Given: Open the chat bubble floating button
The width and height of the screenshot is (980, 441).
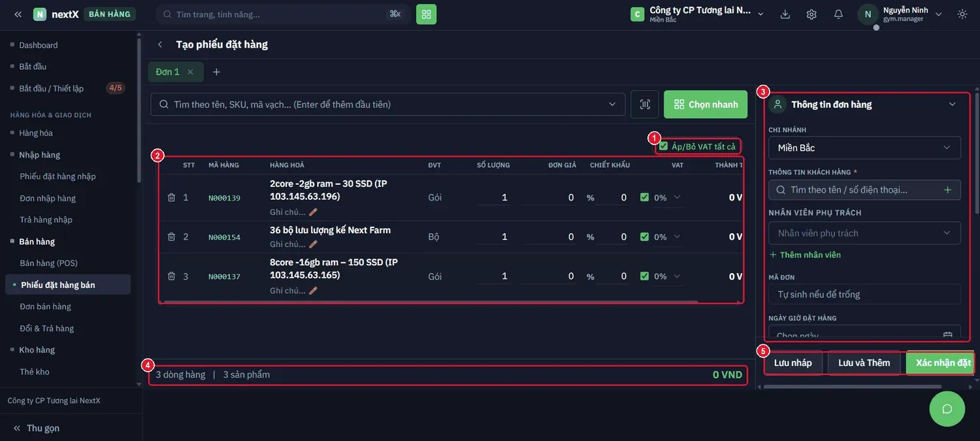Looking at the screenshot, I should tap(947, 409).
